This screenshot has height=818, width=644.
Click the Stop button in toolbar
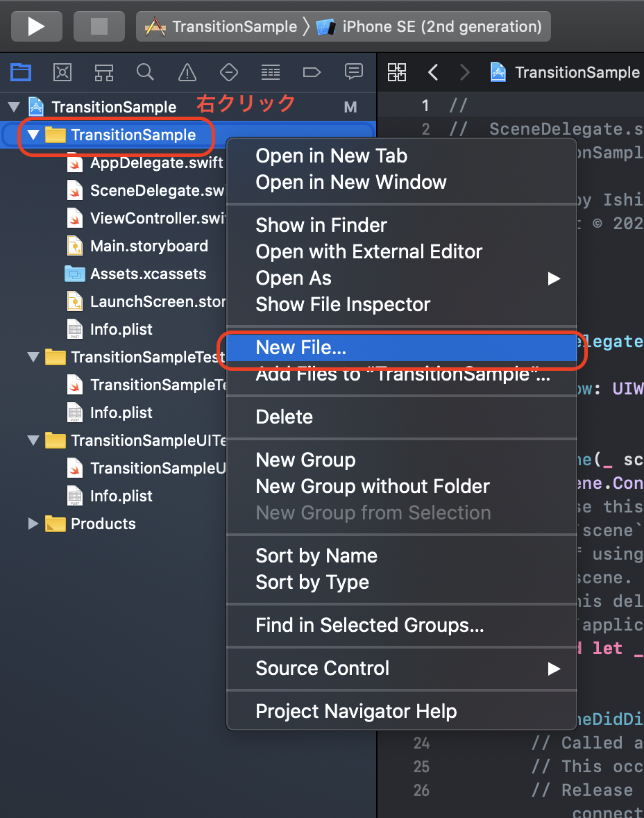[x=99, y=26]
